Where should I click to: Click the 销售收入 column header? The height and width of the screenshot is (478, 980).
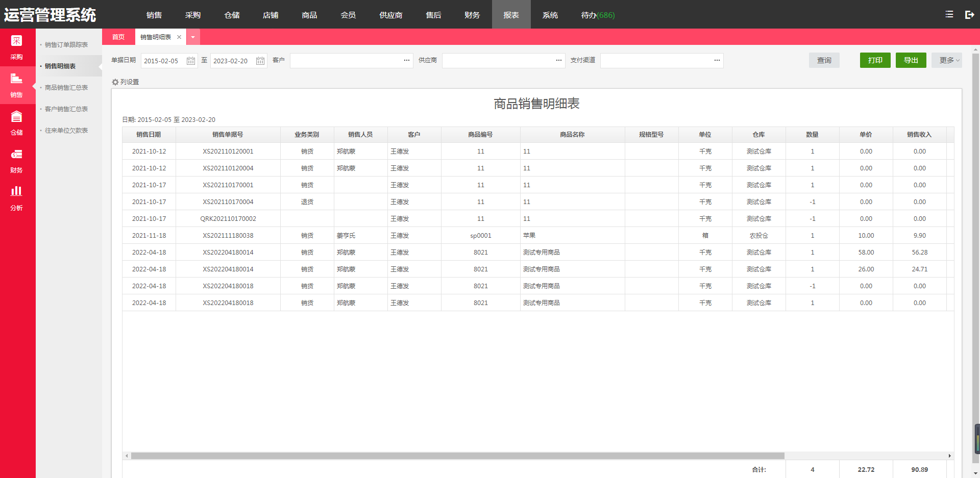pyautogui.click(x=920, y=135)
